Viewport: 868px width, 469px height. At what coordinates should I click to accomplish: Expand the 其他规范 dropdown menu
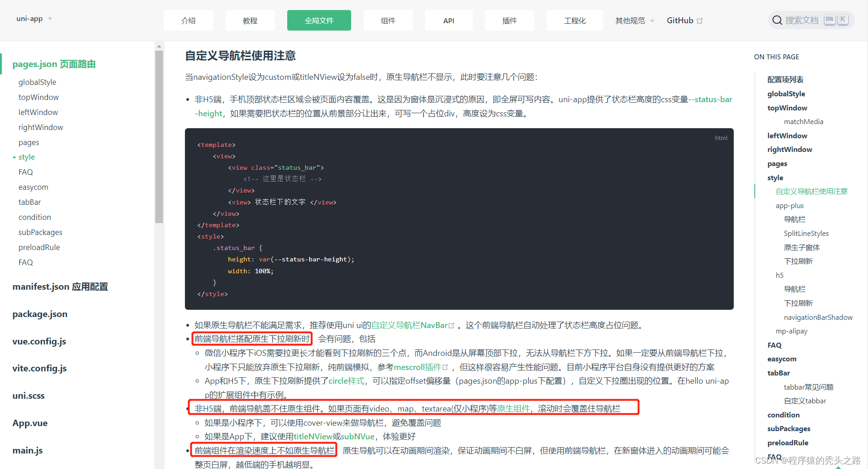coord(634,20)
